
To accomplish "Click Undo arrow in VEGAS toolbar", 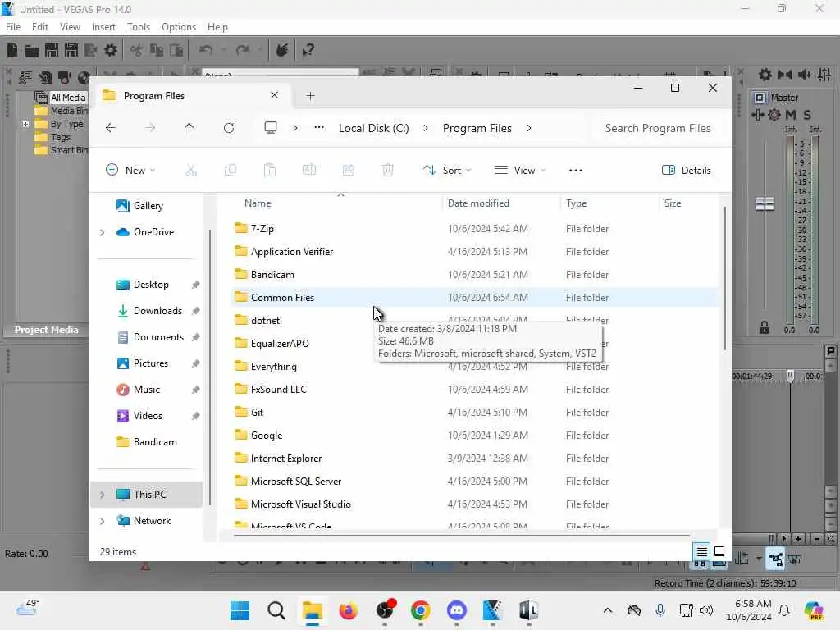I will (206, 50).
